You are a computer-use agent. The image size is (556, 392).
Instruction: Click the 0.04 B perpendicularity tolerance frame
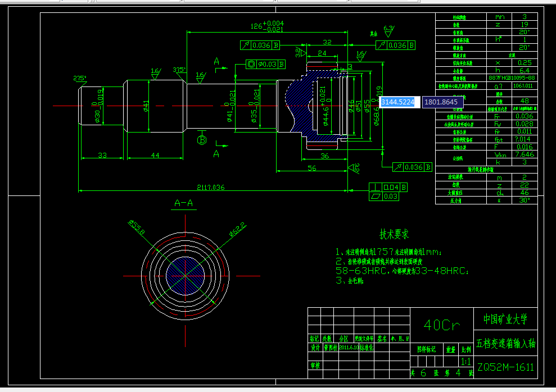point(388,188)
